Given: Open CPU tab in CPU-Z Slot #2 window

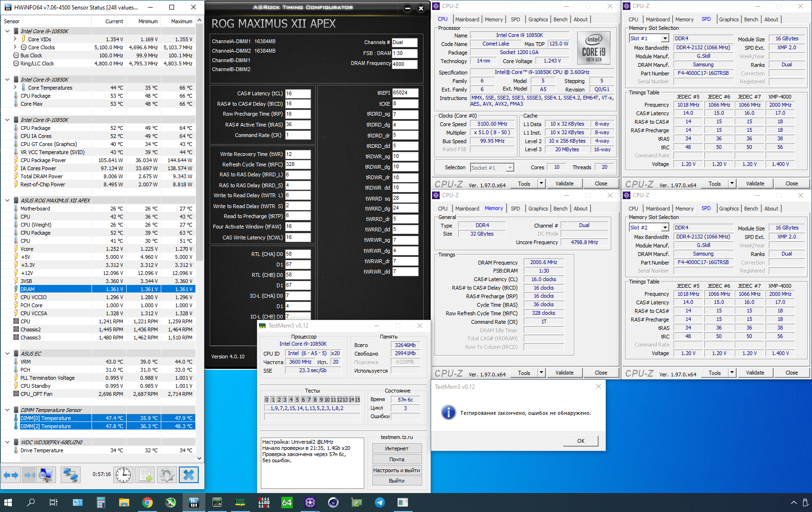Looking at the screenshot, I should point(633,209).
